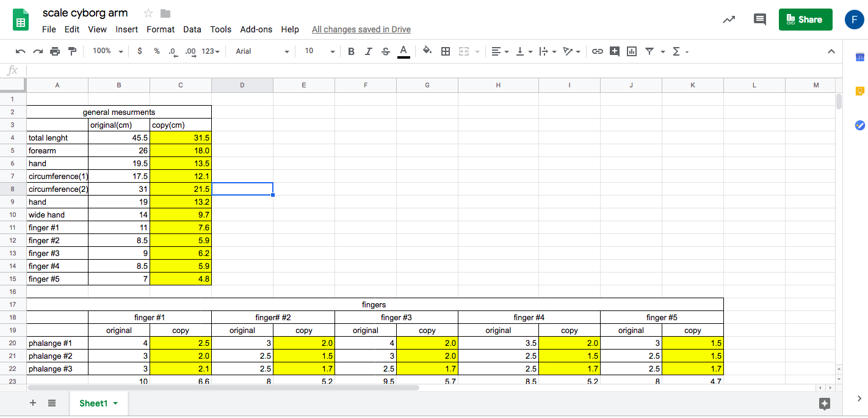Toggle bold formatting
The image size is (868, 418).
[351, 51]
